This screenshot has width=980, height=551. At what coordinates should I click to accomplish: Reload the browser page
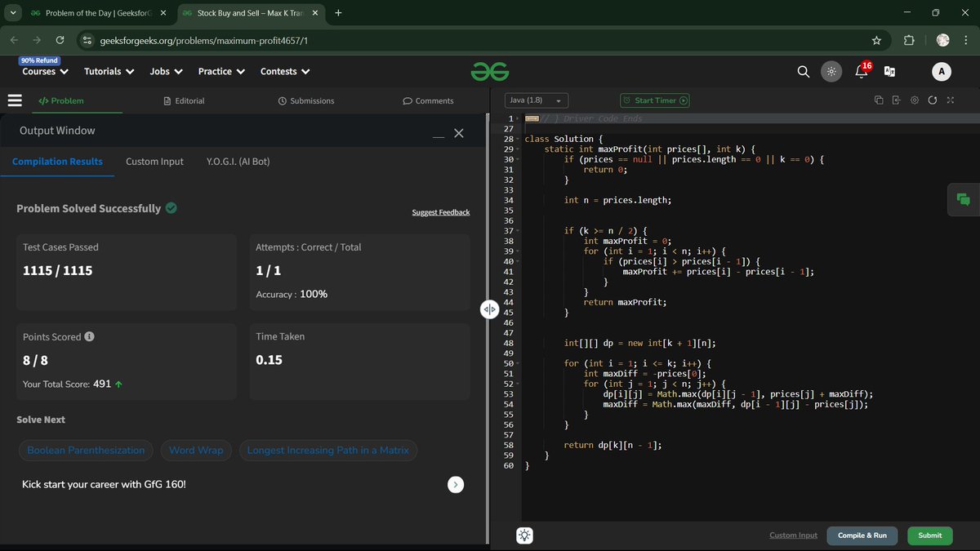pyautogui.click(x=60, y=40)
